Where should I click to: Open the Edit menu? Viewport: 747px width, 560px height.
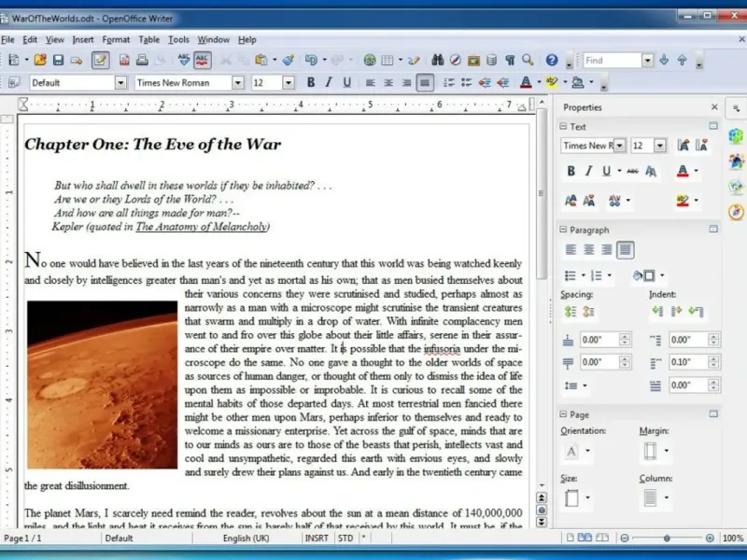point(30,39)
